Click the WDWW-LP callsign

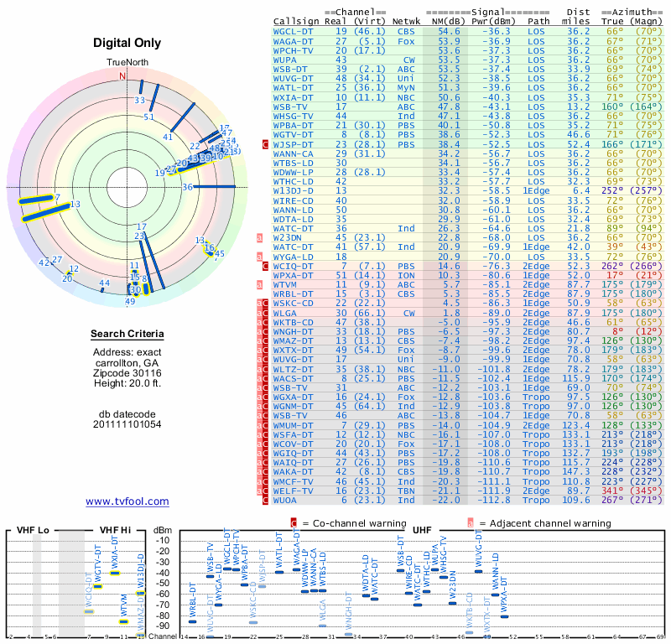click(293, 172)
